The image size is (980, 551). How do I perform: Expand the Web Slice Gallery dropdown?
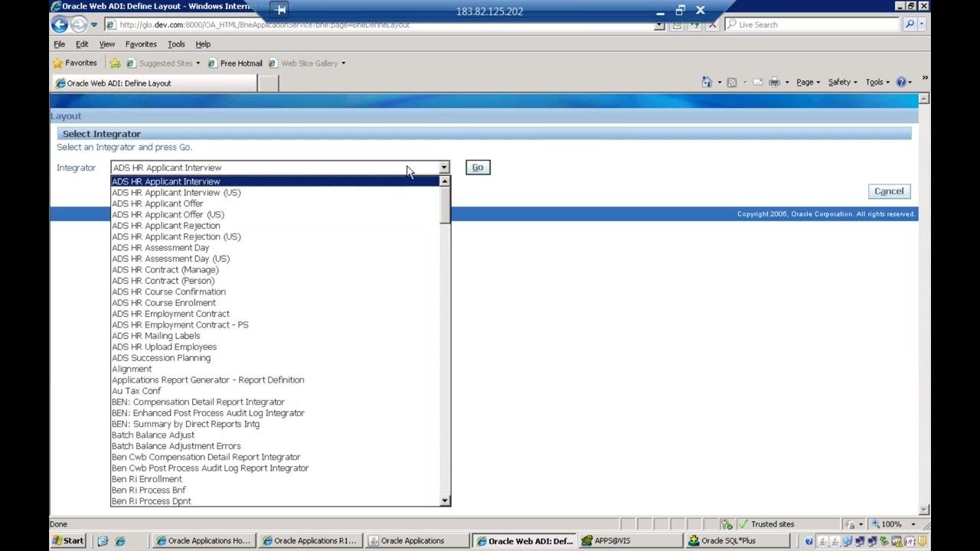(343, 64)
